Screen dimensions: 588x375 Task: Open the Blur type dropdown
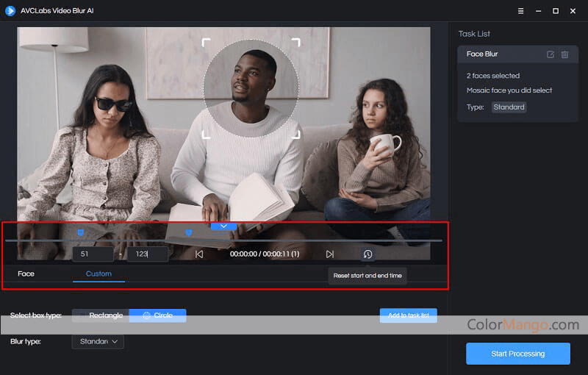pos(98,341)
